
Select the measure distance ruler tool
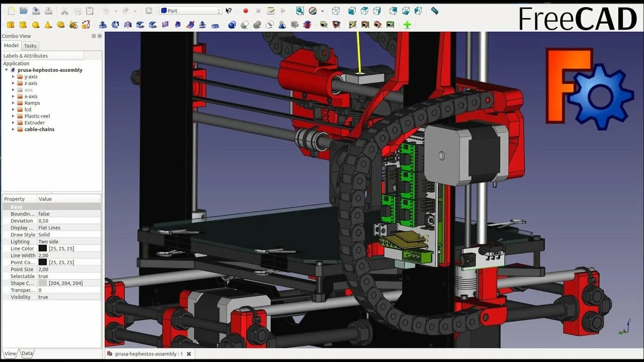click(x=435, y=11)
